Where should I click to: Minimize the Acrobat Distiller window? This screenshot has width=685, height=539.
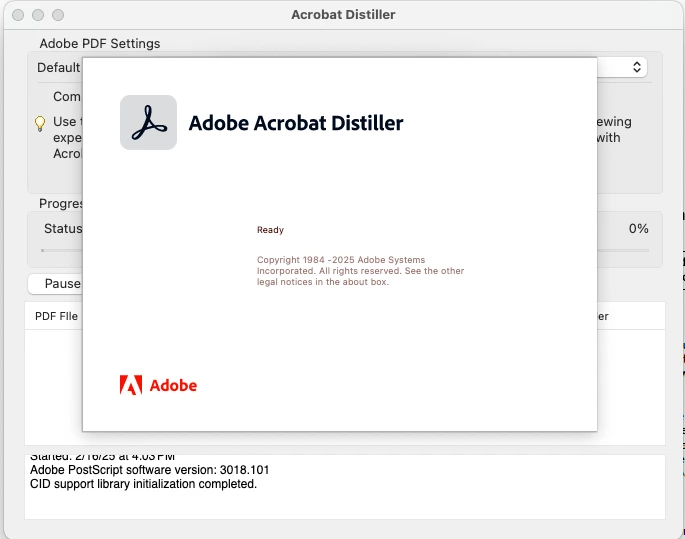pyautogui.click(x=38, y=15)
